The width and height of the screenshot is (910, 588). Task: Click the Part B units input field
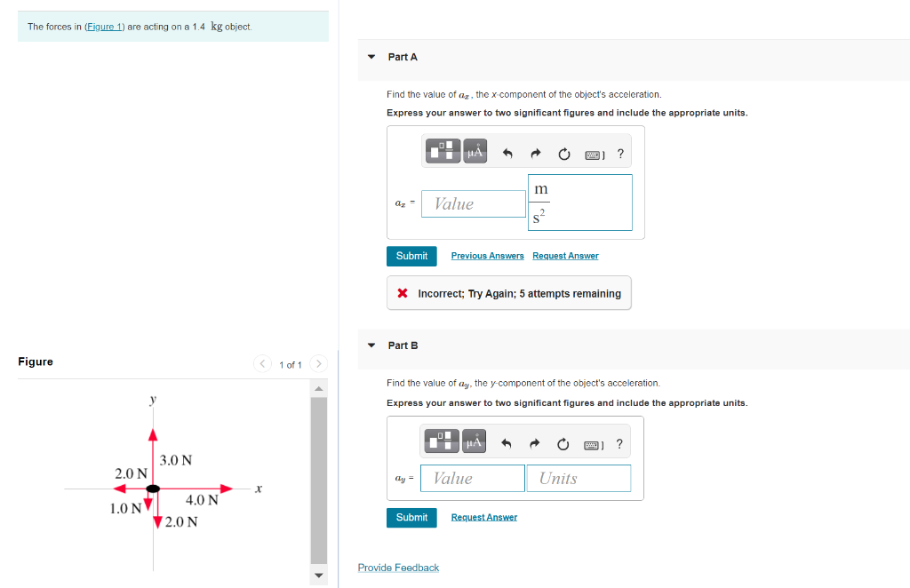[579, 479]
